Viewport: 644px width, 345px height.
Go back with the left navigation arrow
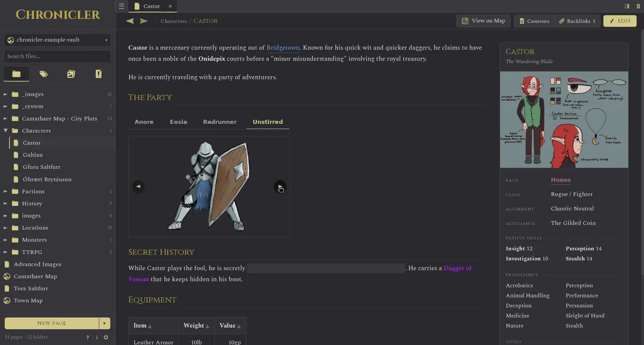130,21
